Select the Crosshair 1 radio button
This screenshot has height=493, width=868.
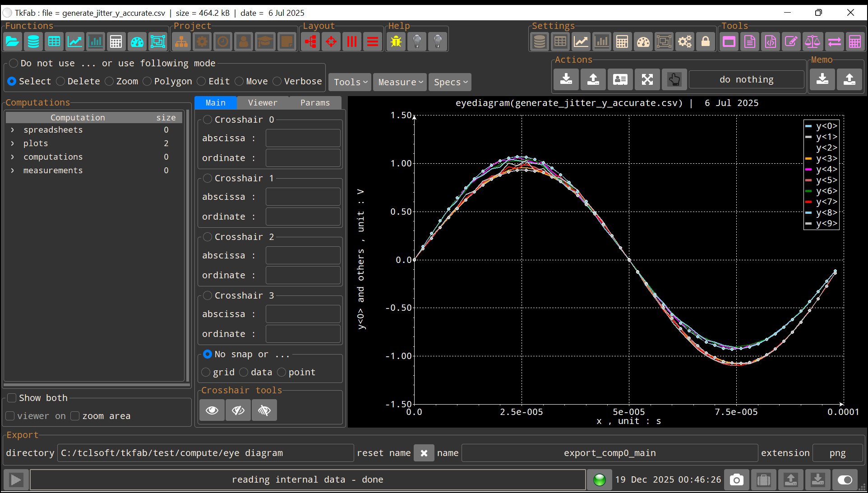[x=208, y=178]
